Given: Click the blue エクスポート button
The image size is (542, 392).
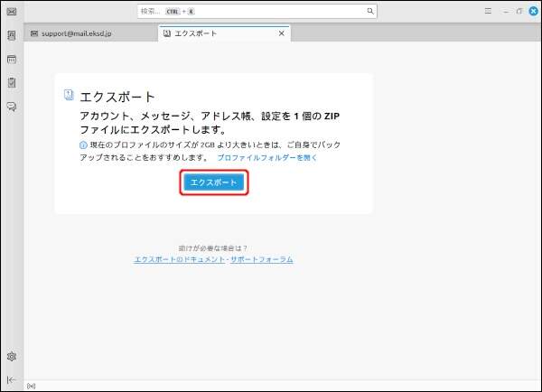Looking at the screenshot, I should [213, 182].
